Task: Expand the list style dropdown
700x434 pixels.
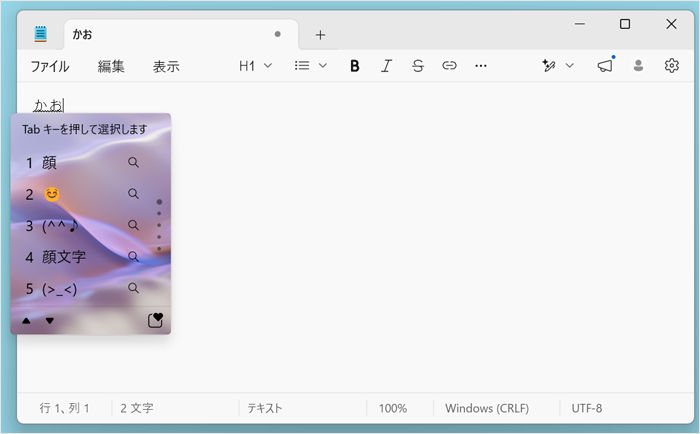Action: (311, 66)
